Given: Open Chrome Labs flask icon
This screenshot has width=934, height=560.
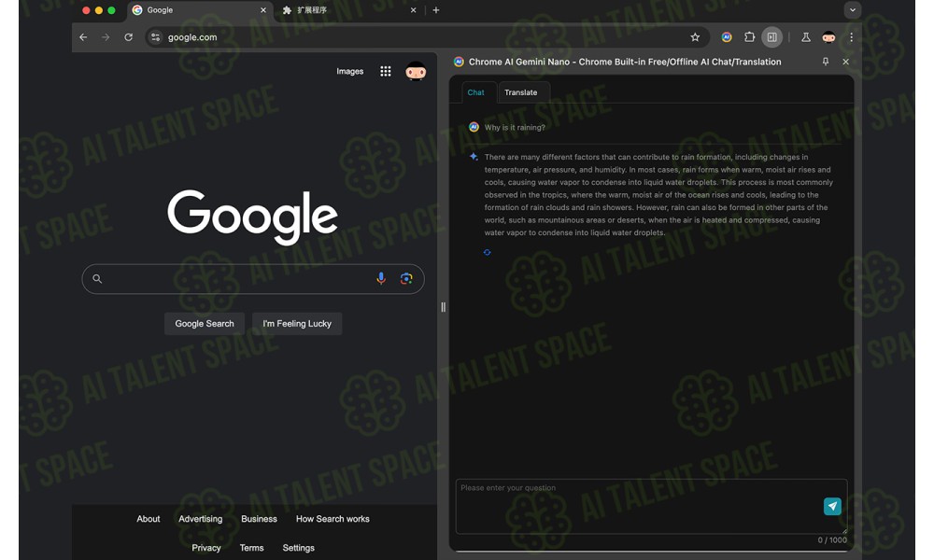Looking at the screenshot, I should pos(805,37).
